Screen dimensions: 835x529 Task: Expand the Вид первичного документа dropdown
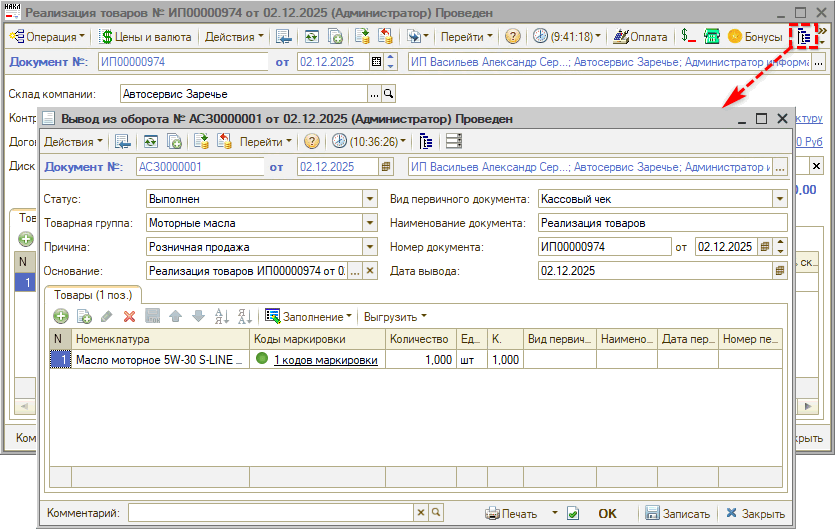(x=779, y=199)
